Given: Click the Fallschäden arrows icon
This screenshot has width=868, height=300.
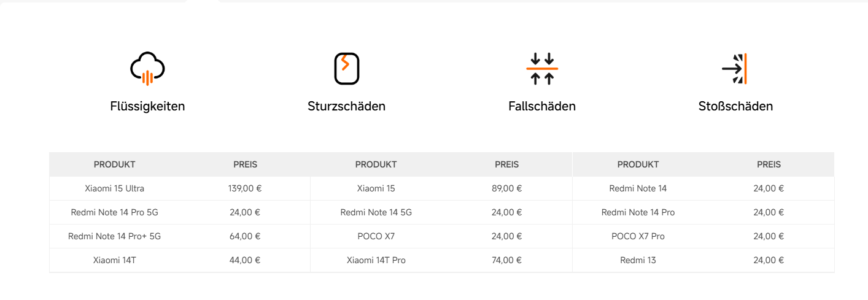Looking at the screenshot, I should 542,68.
